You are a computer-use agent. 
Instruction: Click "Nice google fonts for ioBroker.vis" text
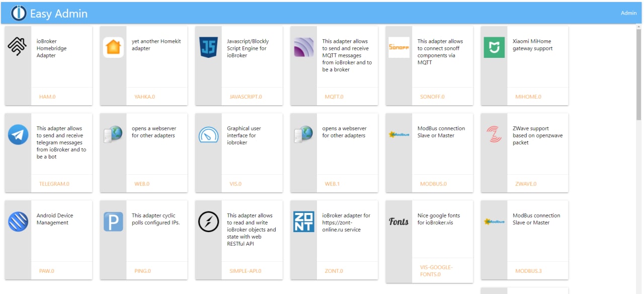pyautogui.click(x=439, y=219)
